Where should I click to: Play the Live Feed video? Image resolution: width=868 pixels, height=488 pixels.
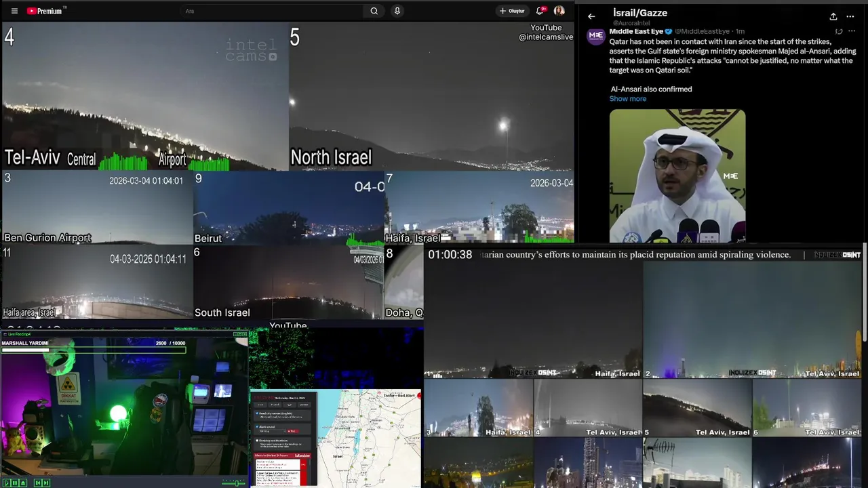pos(7,483)
